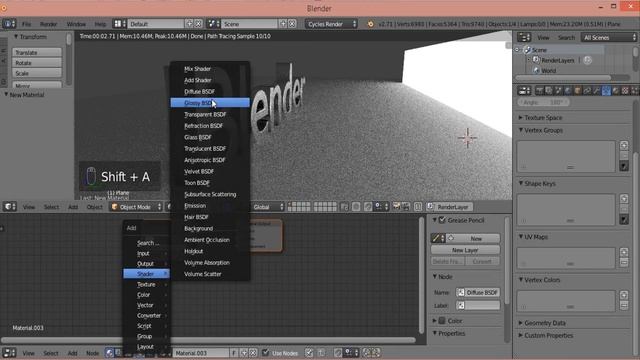Delete screen layout with X icon
Viewport: 640px width, 360px height.
coord(198,24)
